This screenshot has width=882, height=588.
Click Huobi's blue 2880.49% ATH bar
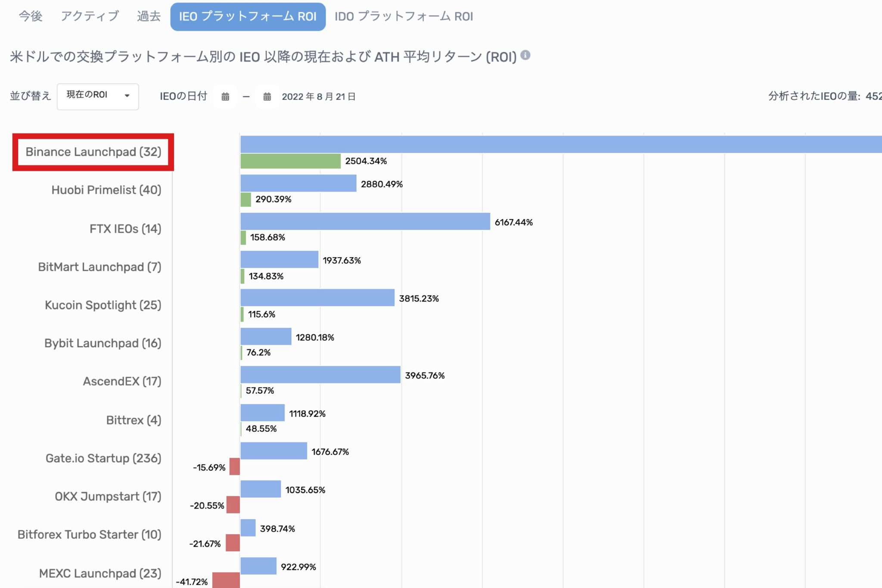coord(298,183)
